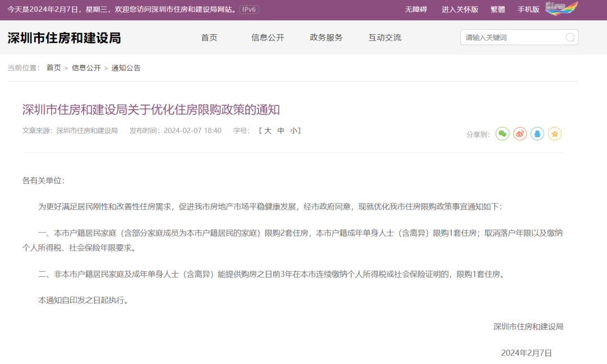Switch to 繁體 traditional Chinese

[x=498, y=10]
